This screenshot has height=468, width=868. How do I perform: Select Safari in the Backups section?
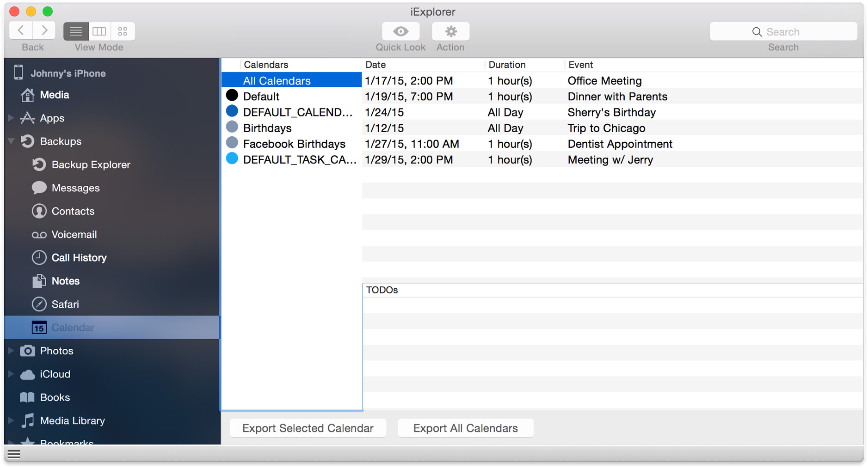click(65, 304)
